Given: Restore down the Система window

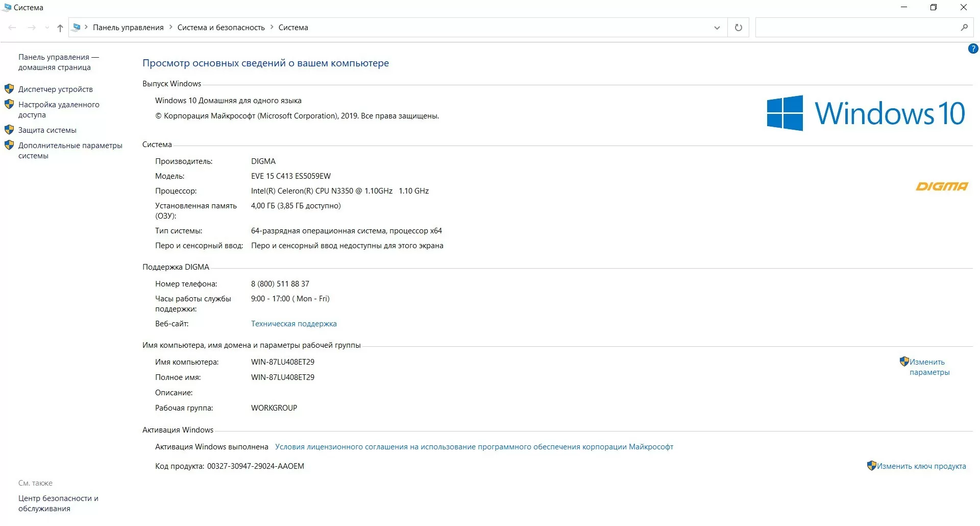Looking at the screenshot, I should 934,7.
